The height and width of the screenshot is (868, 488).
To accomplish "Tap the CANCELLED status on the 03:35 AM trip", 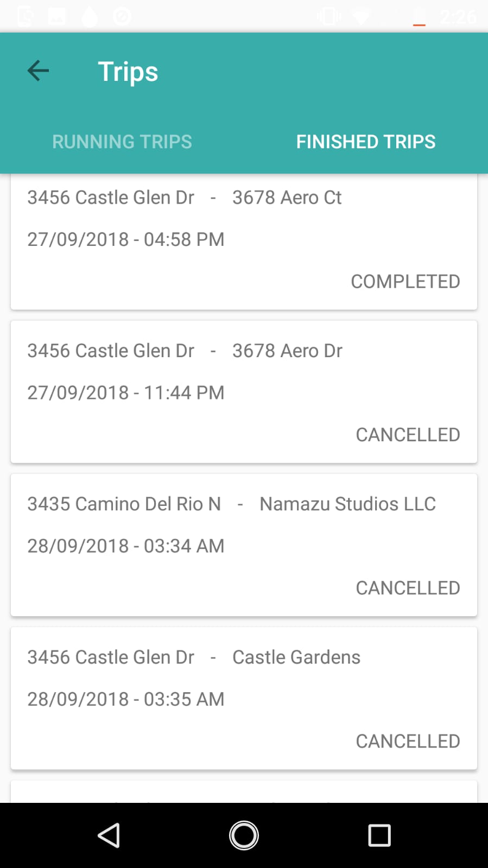I will pyautogui.click(x=408, y=740).
